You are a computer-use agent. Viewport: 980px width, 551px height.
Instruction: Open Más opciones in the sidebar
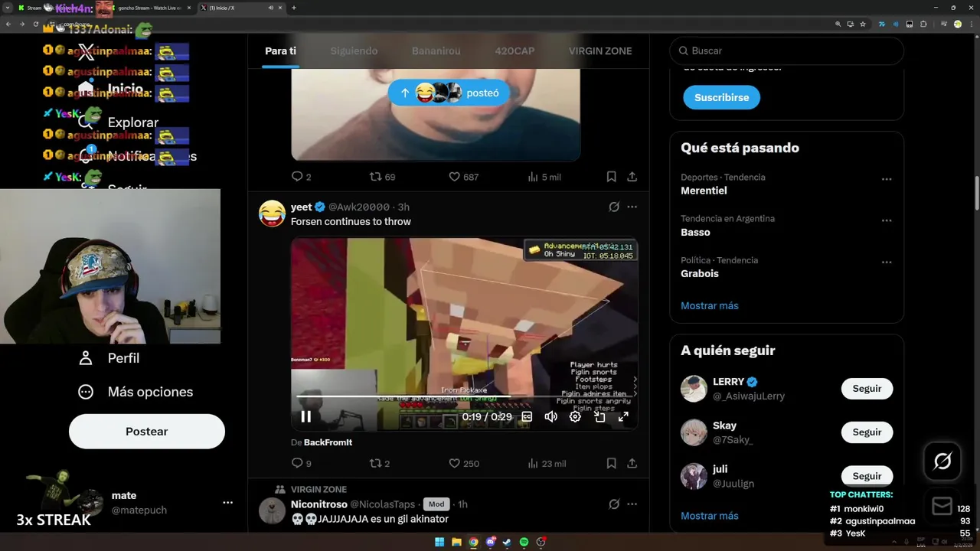(136, 392)
